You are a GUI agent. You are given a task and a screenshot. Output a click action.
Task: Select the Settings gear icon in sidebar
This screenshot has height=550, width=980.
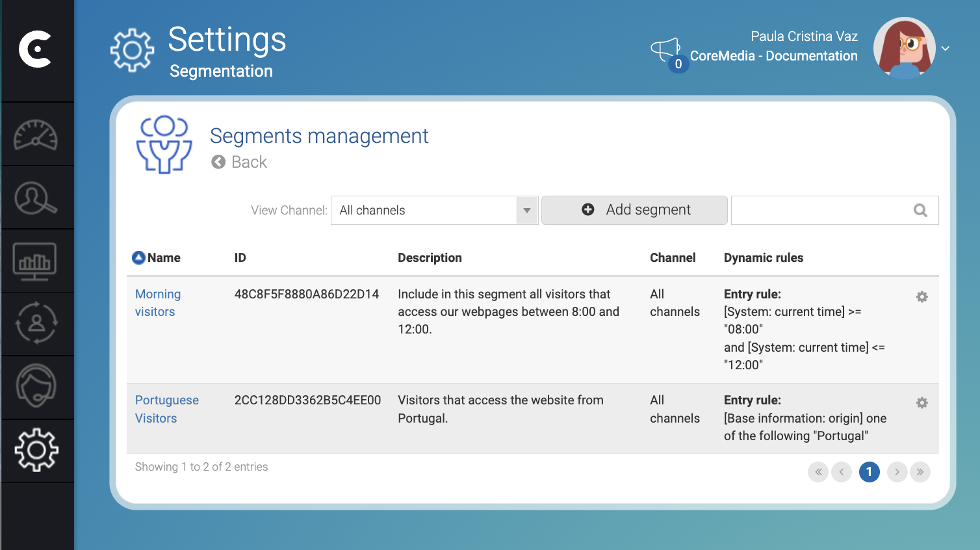[x=37, y=450]
